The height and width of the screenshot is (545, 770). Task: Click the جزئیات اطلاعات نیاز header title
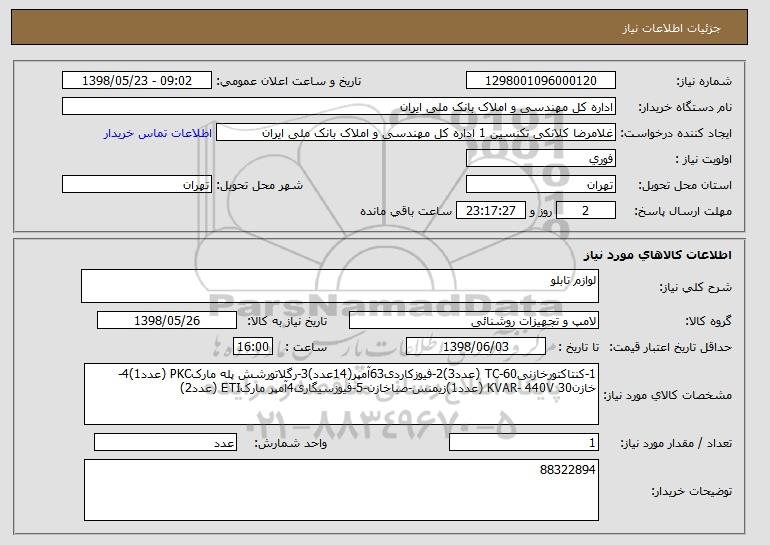(x=671, y=27)
